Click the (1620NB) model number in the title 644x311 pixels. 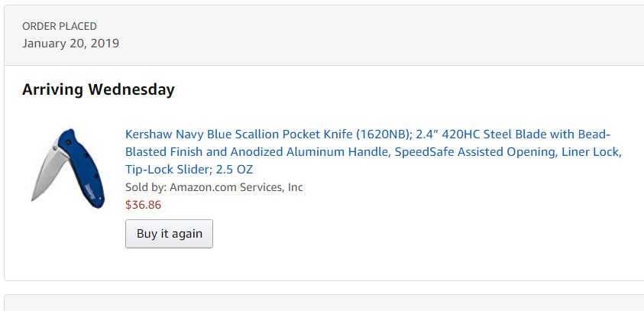[x=383, y=134]
